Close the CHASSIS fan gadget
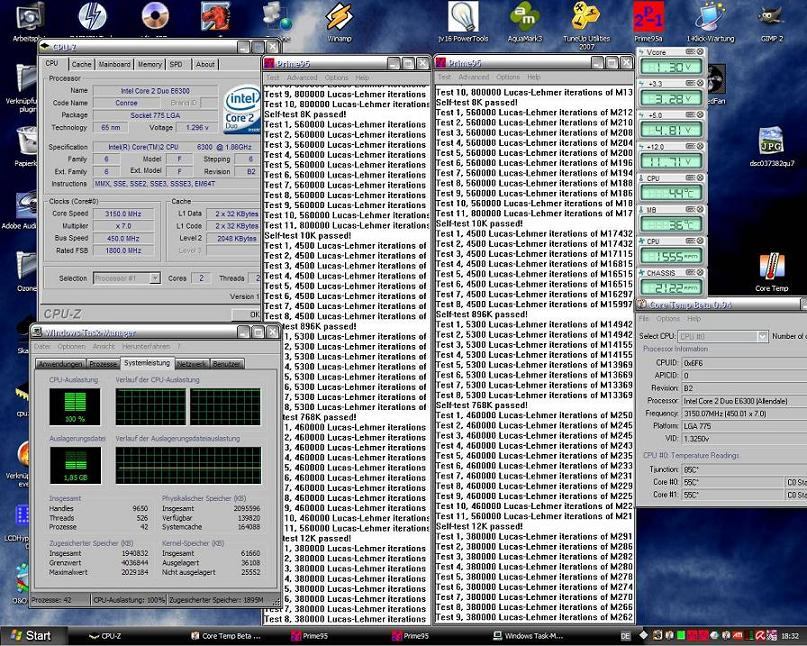 tap(700, 272)
